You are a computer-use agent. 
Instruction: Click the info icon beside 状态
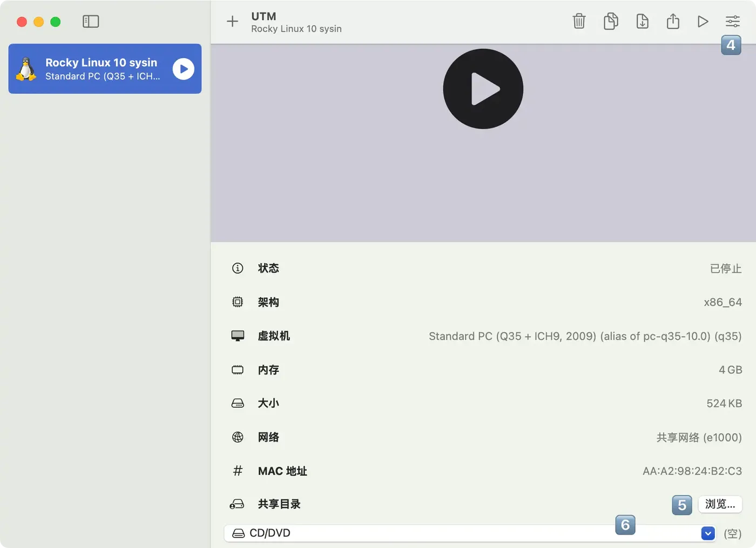tap(238, 268)
